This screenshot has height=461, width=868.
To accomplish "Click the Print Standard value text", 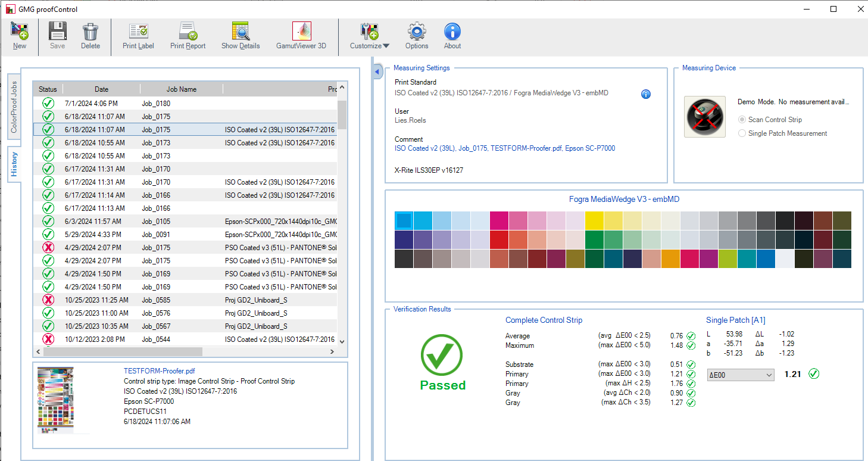I will [x=501, y=93].
